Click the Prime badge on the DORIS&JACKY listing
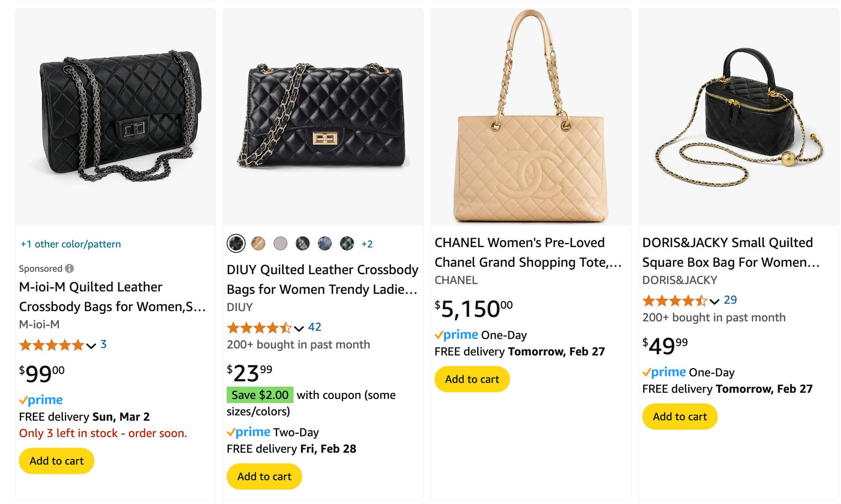This screenshot has height=504, width=841. (664, 372)
